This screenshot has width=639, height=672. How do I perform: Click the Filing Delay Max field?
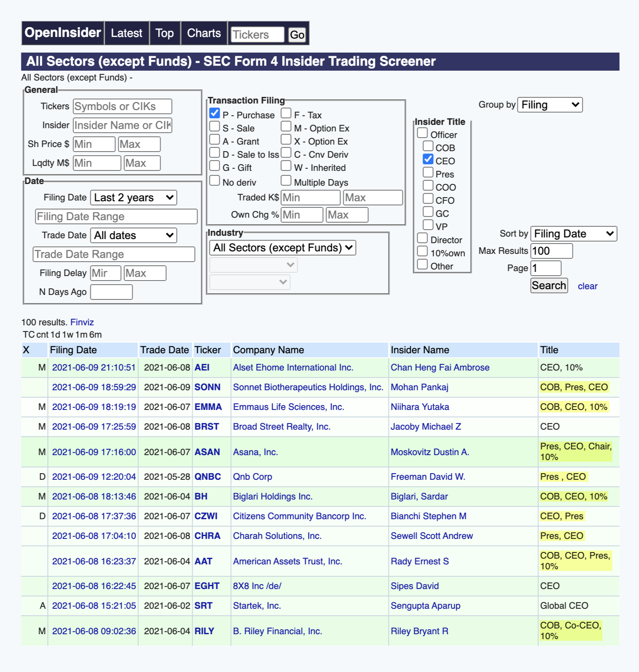click(145, 273)
